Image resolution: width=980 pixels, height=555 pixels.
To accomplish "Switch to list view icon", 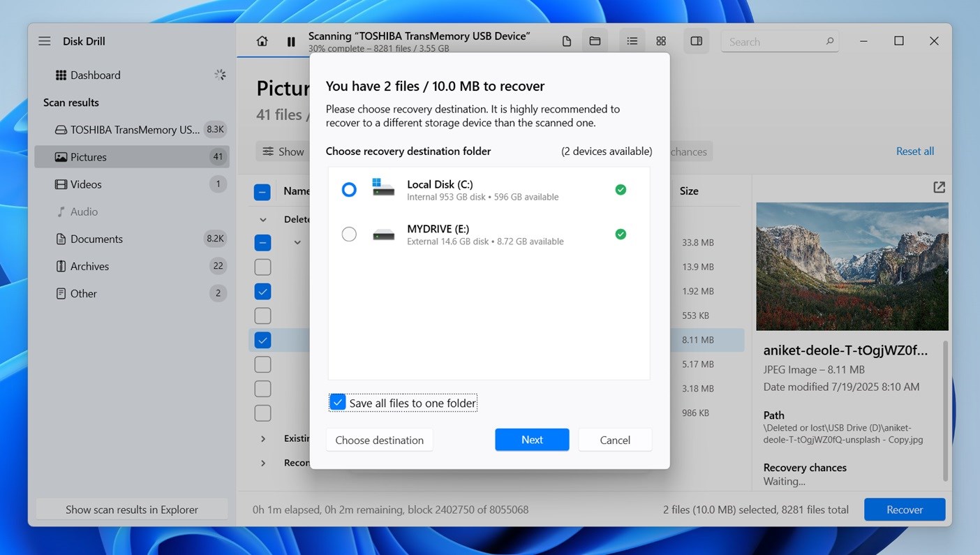I will coord(632,41).
